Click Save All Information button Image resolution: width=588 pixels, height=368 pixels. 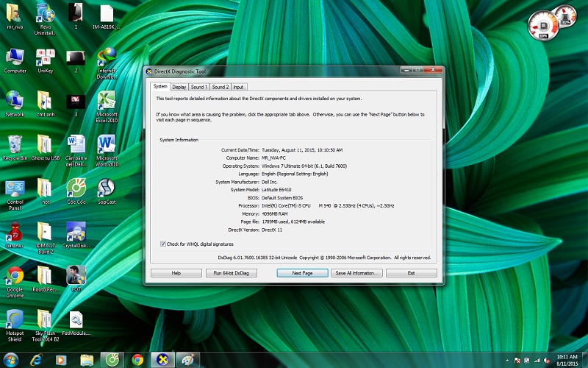click(356, 273)
